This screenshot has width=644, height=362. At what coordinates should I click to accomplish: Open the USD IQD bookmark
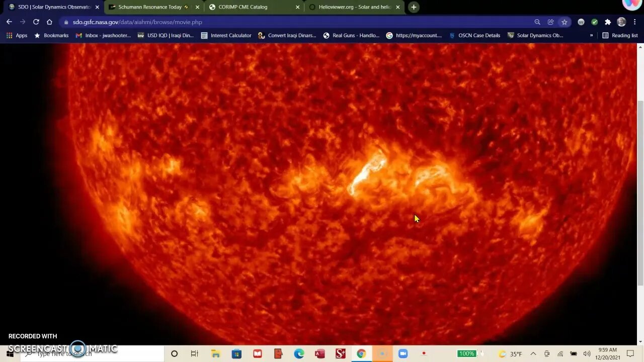coord(166,36)
